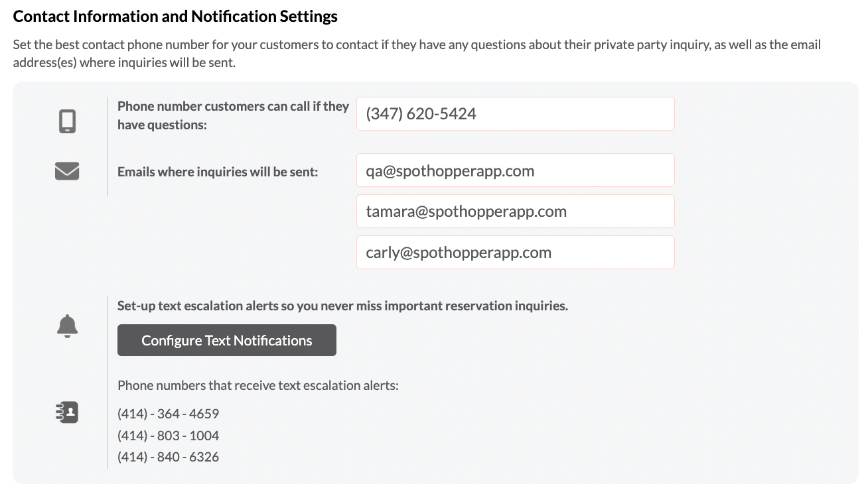Viewport: 868px width, 492px height.
Task: Edit the tamara@spothopperapp.com email field
Action: (516, 212)
